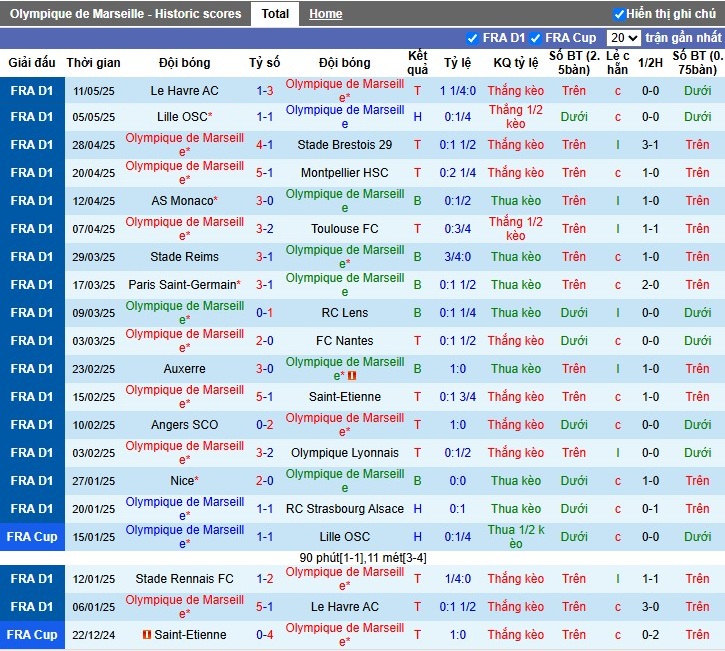Click Le Havre AC on 06/01/25 row

point(344,607)
